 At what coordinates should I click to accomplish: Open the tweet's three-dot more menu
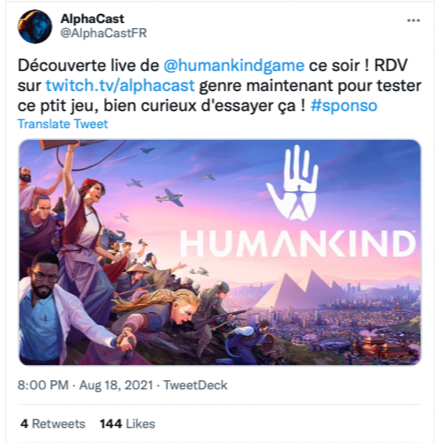coord(413,21)
